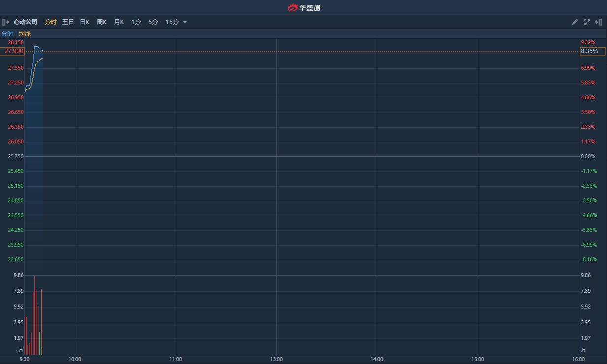Choose the 5分 five-minute interval
The image size is (607, 364).
(153, 22)
